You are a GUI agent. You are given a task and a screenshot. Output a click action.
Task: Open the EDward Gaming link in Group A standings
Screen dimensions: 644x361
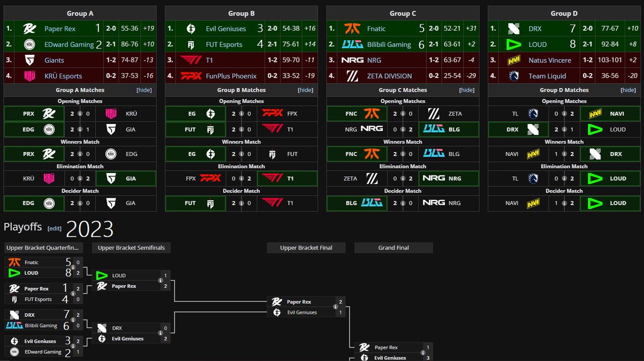(69, 45)
